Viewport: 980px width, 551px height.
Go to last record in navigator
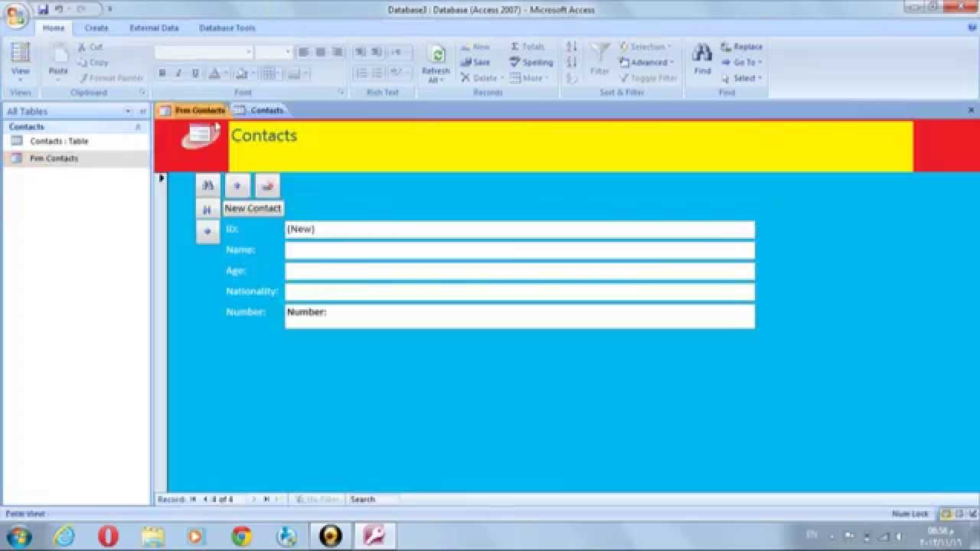click(266, 499)
